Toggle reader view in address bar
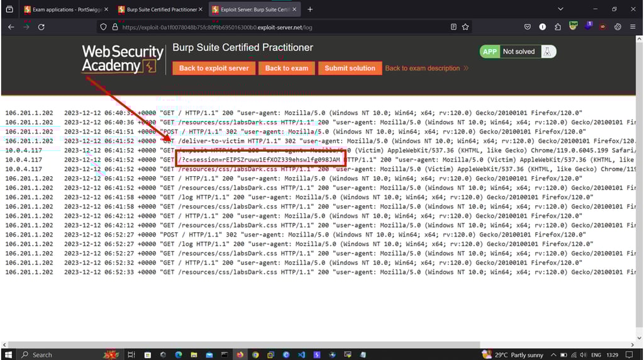644x360 pixels. click(x=453, y=26)
